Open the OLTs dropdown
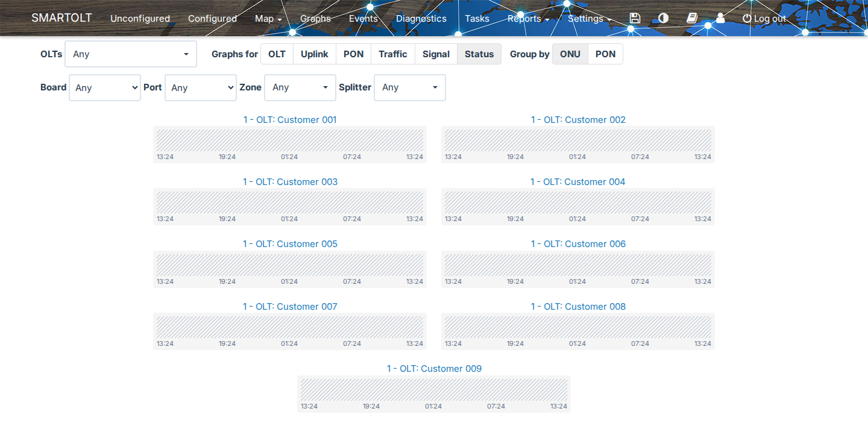868x423 pixels. pos(131,54)
